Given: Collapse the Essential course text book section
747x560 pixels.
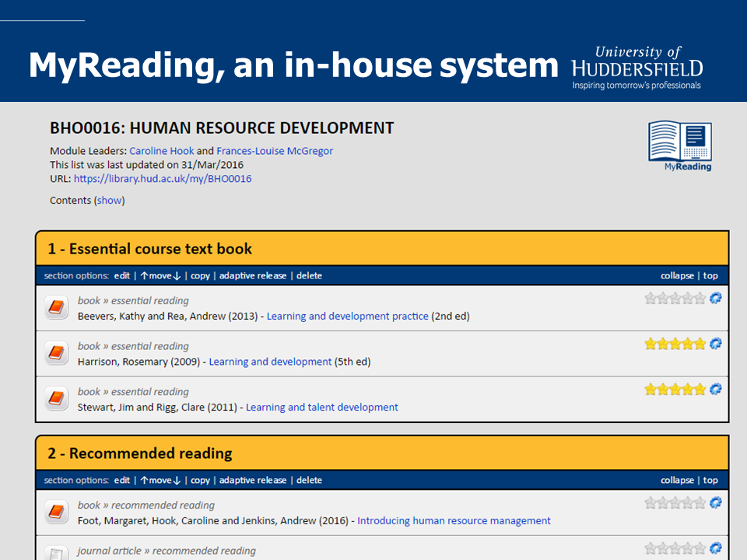Looking at the screenshot, I should tap(677, 275).
